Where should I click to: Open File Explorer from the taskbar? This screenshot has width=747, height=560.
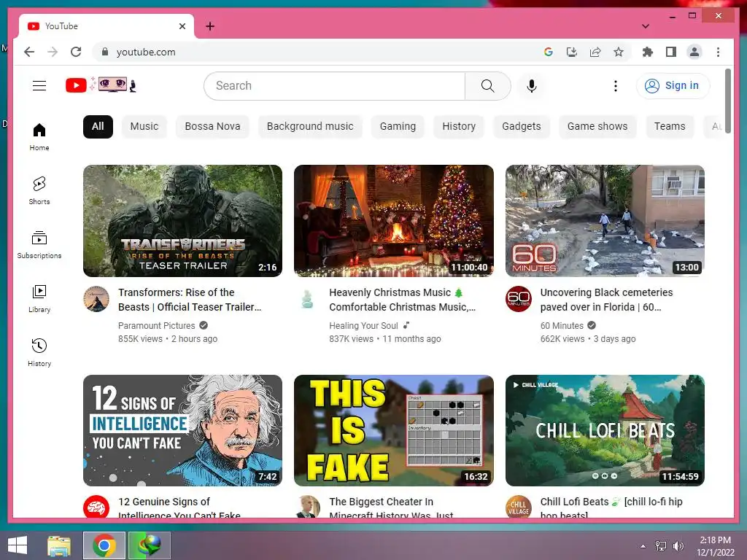pyautogui.click(x=59, y=545)
